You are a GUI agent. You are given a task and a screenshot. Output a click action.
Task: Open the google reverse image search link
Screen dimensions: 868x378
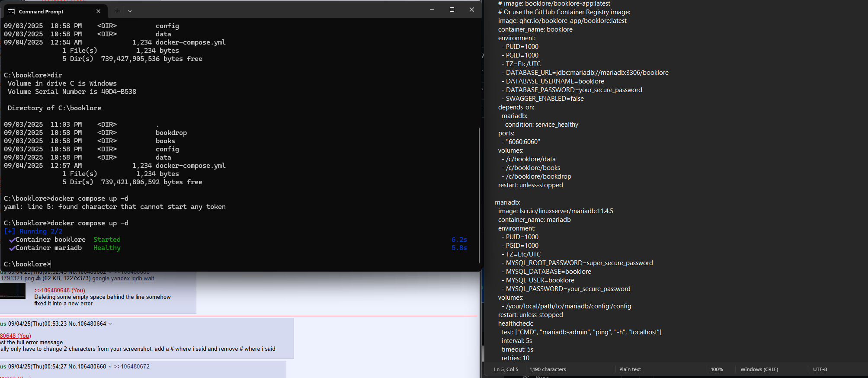click(101, 279)
